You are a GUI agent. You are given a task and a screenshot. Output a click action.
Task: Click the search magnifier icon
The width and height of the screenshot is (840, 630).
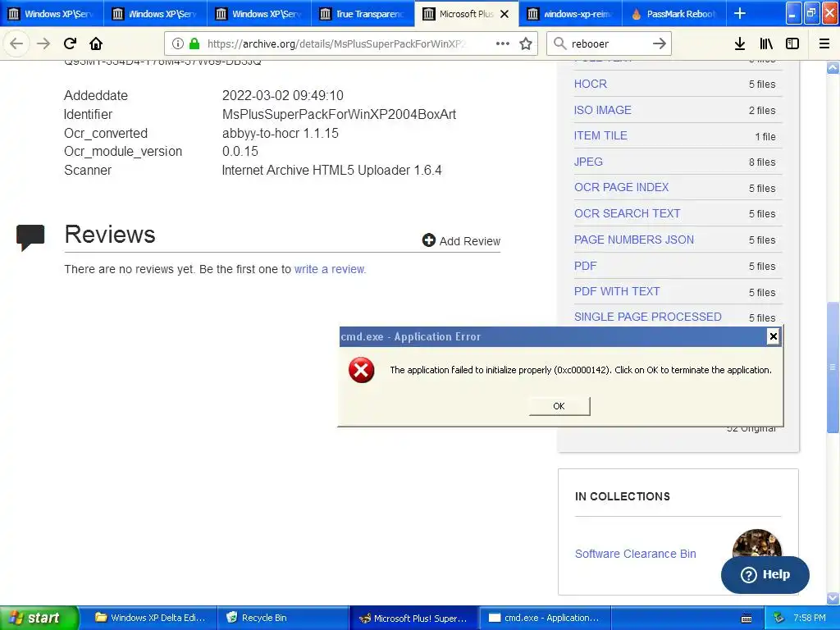559,43
